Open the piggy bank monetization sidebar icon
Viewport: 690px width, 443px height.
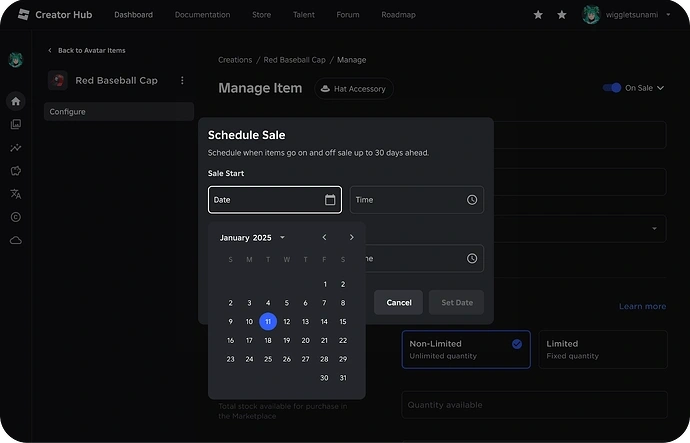point(16,171)
